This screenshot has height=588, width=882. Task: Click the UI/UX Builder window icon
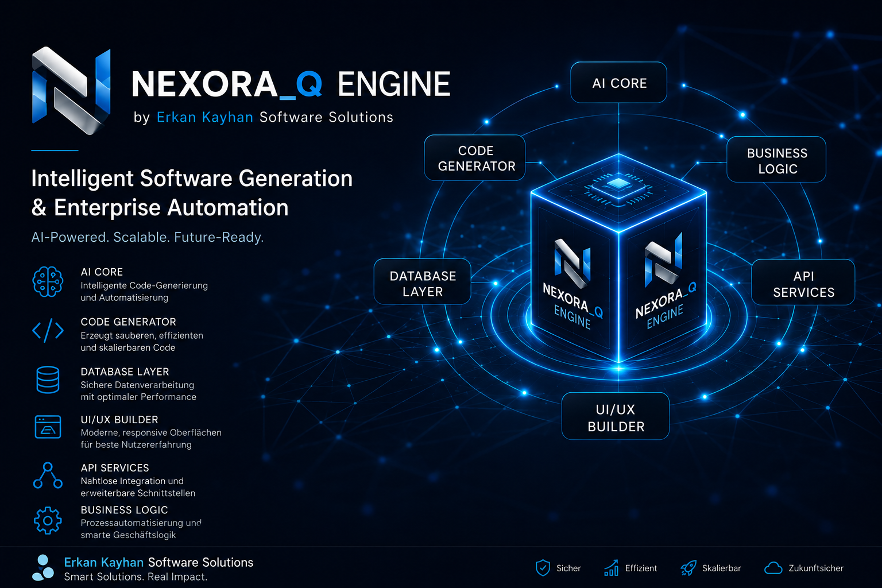[48, 427]
